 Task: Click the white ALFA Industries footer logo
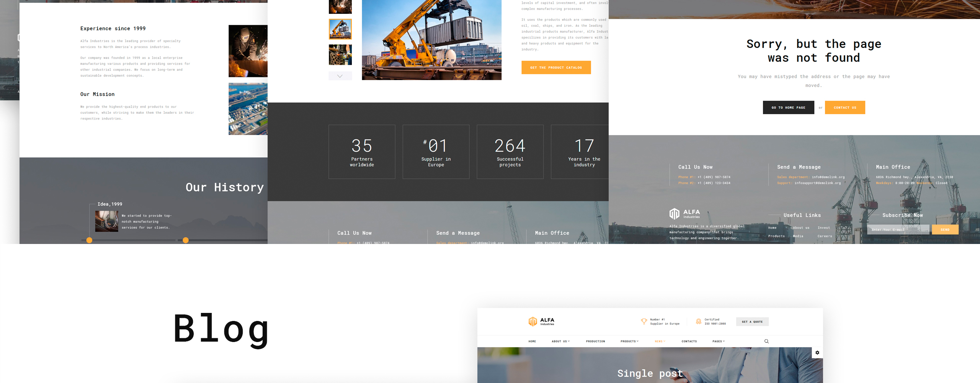coord(685,214)
